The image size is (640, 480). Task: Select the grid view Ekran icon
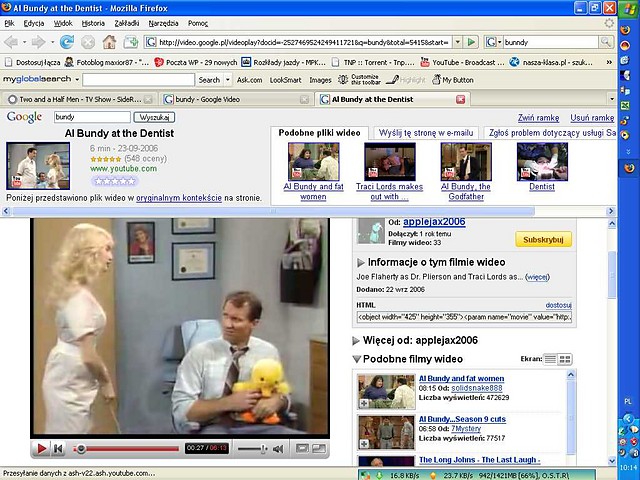[565, 359]
